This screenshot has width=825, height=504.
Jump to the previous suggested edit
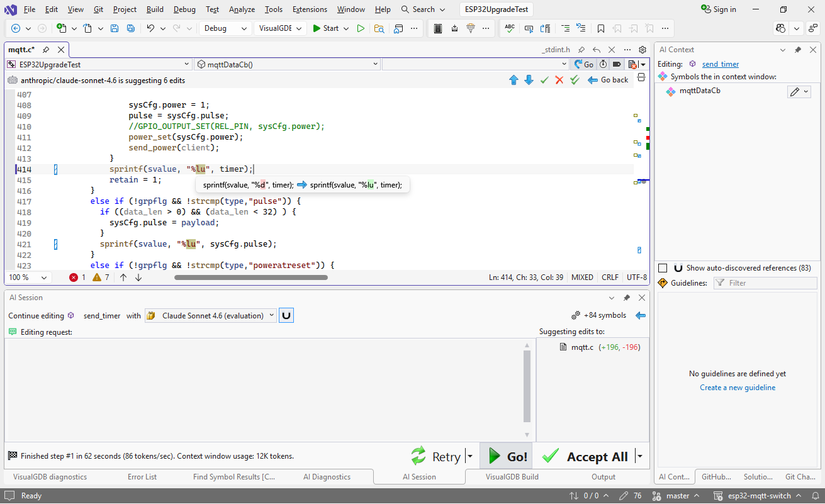[x=514, y=80]
